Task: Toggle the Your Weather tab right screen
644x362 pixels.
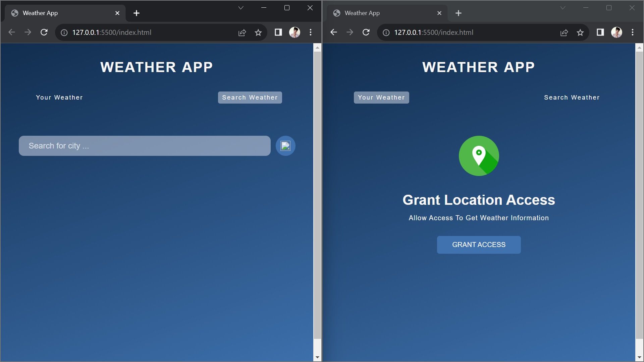Action: pos(381,97)
